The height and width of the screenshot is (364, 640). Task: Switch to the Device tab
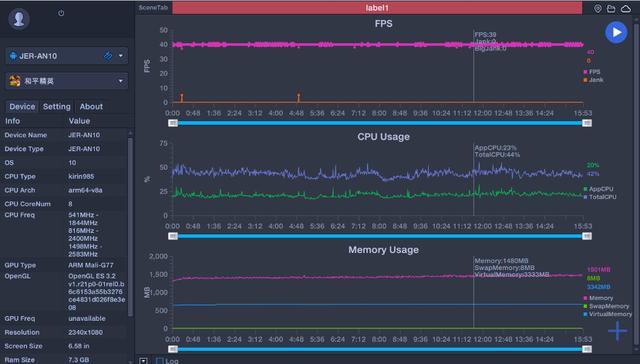22,107
